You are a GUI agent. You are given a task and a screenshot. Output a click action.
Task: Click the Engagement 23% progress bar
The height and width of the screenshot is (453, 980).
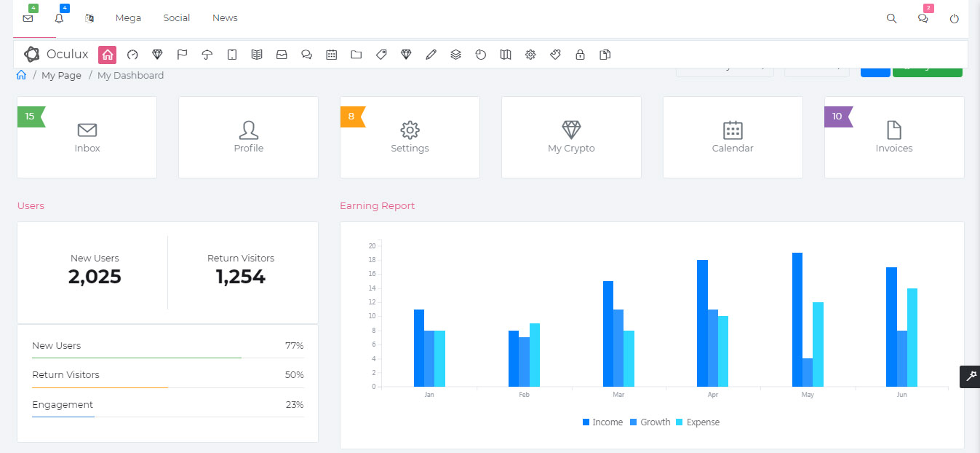point(168,417)
